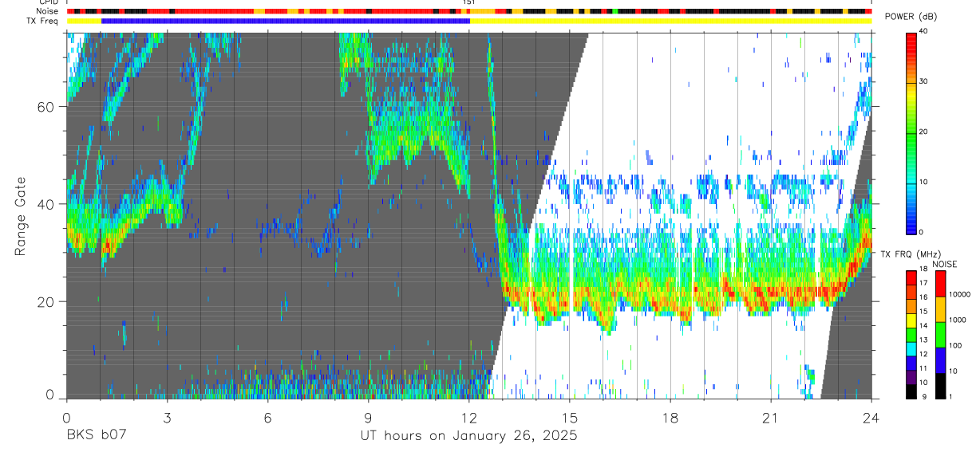Click the red swatch in the NOISE legend
The image size is (980, 452).
tap(941, 284)
